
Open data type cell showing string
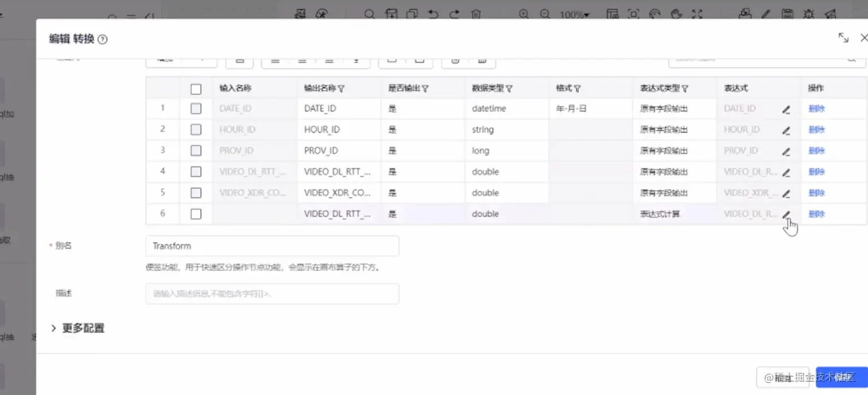pos(507,130)
